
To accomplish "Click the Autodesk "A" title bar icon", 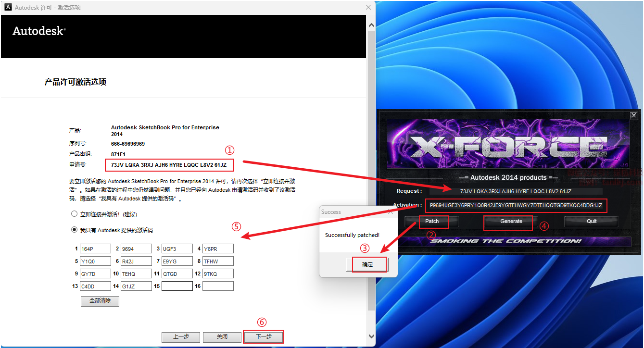I will pos(8,7).
